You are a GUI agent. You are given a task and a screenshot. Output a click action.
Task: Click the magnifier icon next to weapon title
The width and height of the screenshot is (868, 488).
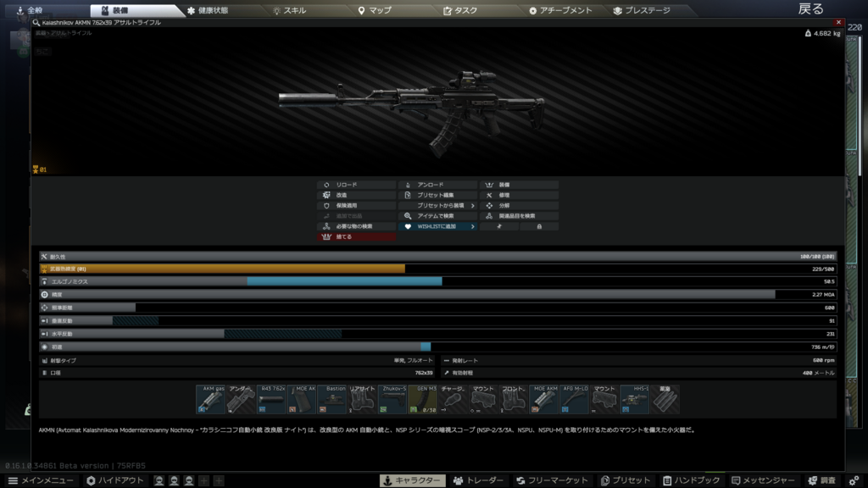(x=36, y=23)
